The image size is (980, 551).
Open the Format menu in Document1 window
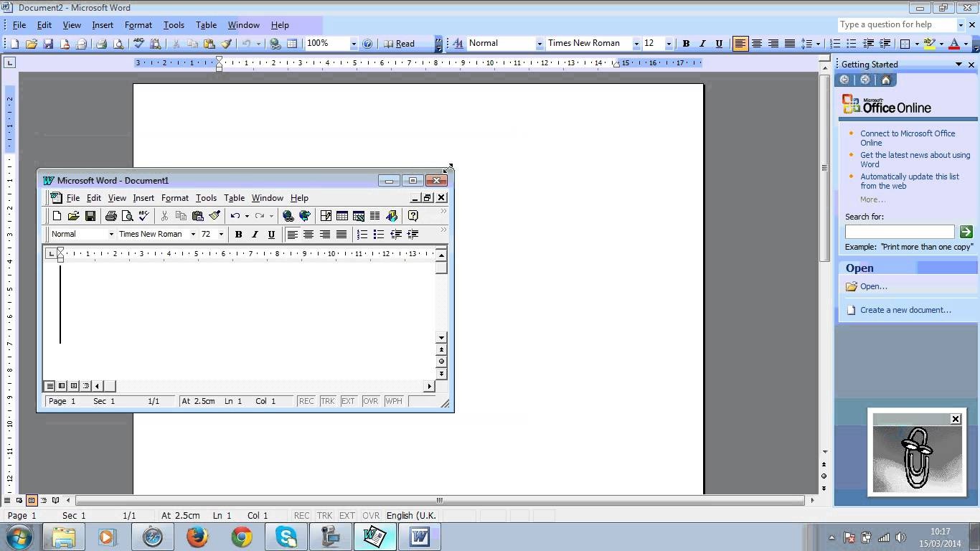coord(174,198)
